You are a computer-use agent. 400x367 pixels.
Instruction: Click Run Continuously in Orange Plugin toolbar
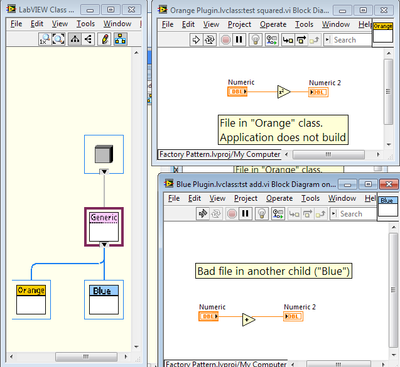(210, 40)
